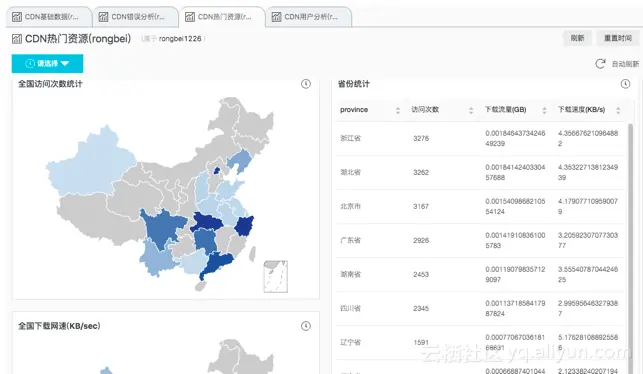
Task: Click the 全国访问次数统计 panel title
Action: click(50, 84)
